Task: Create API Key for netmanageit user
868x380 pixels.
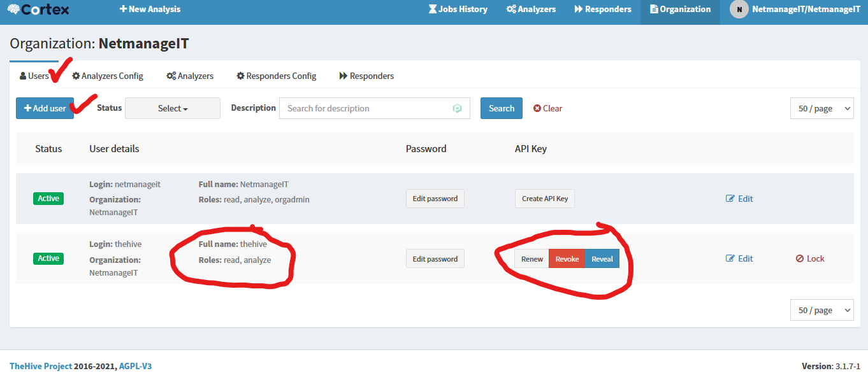Action: point(544,199)
